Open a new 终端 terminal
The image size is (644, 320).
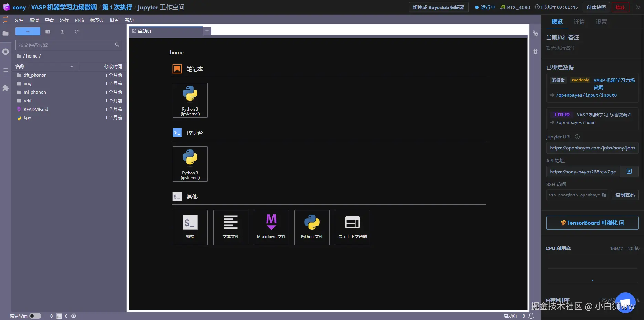point(190,228)
